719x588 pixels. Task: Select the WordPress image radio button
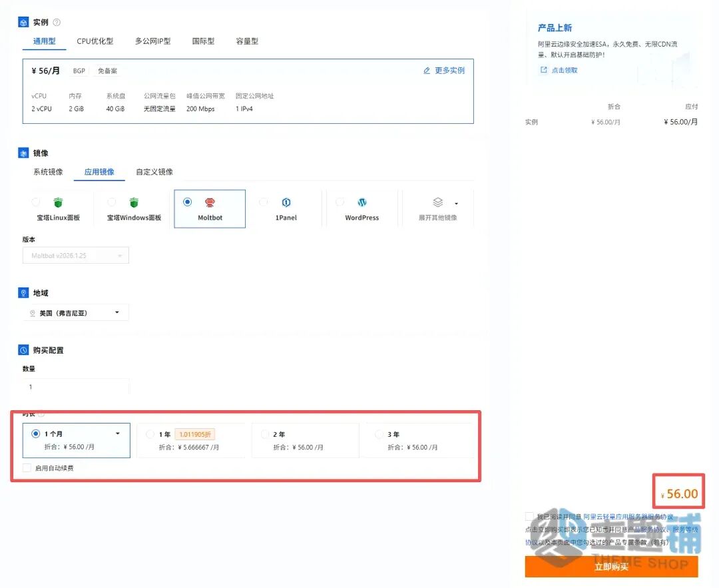[x=340, y=202]
